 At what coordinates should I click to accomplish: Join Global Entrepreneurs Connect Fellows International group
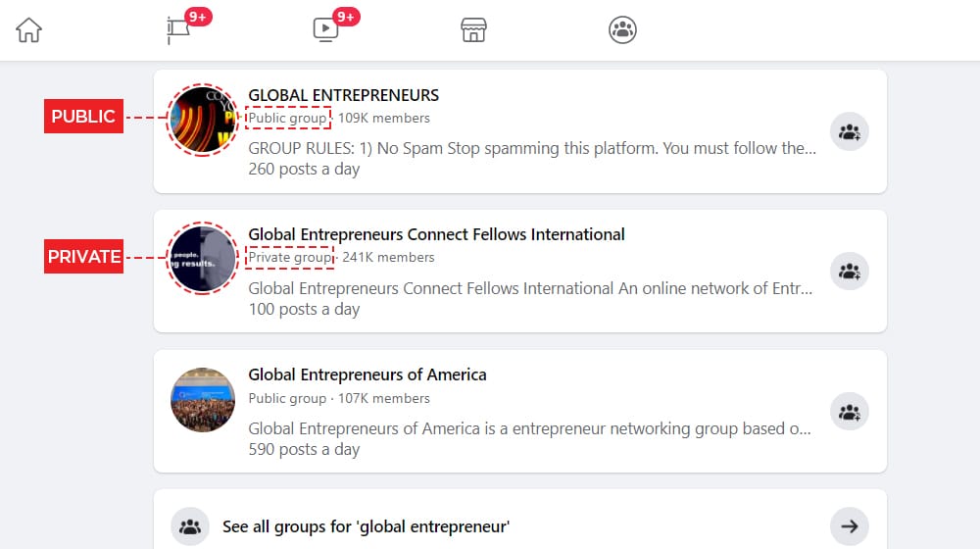[x=850, y=272]
